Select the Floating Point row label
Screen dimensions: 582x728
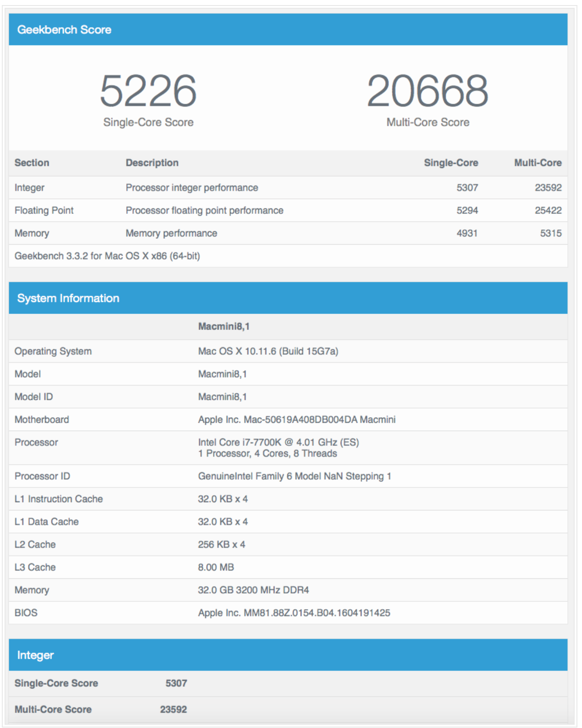point(44,210)
